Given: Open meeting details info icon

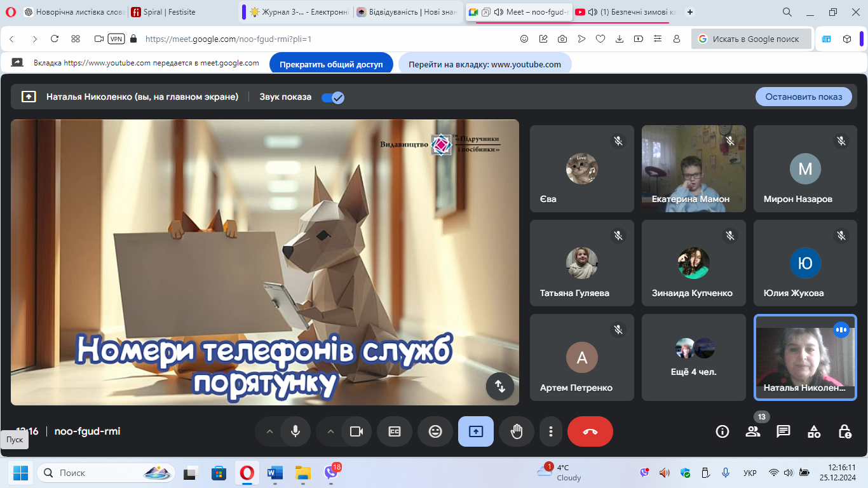Looking at the screenshot, I should coord(722,431).
